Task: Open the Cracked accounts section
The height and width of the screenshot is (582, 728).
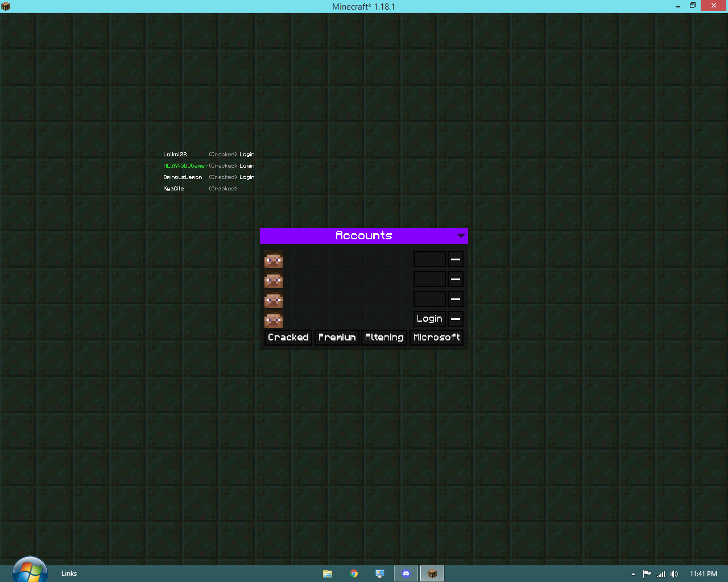Action: click(288, 337)
